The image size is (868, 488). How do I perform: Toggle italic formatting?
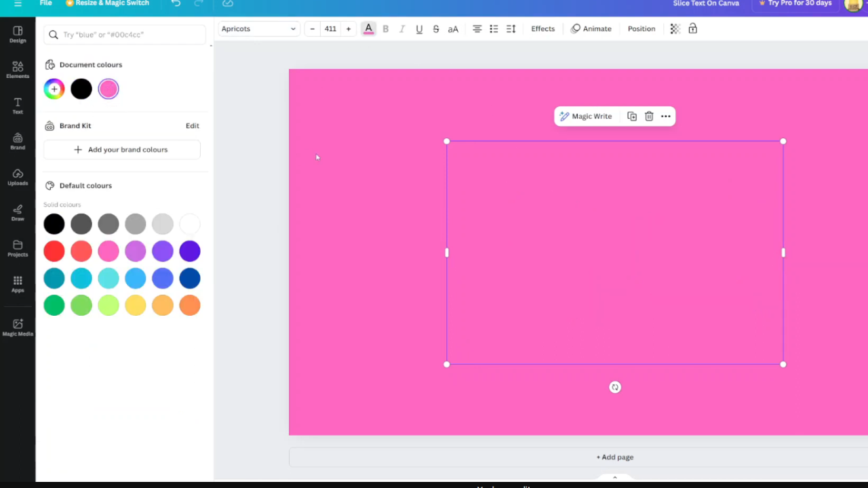pyautogui.click(x=402, y=28)
